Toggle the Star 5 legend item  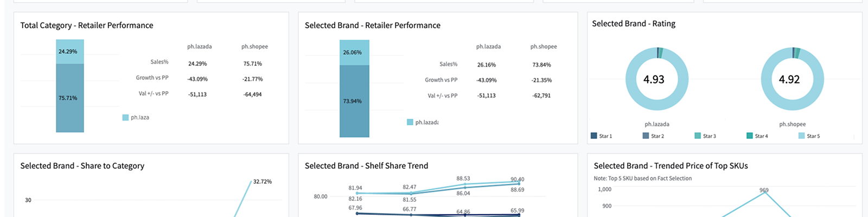click(801, 136)
